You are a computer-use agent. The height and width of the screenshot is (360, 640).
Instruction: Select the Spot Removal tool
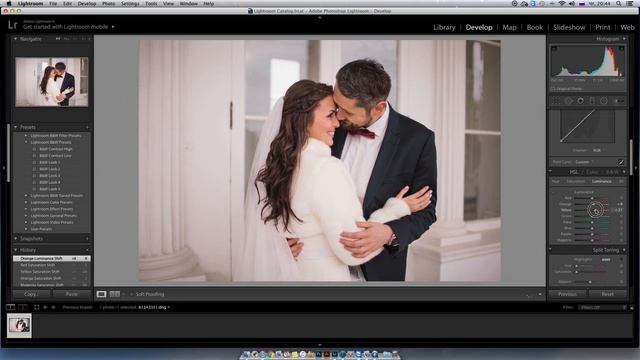point(569,101)
